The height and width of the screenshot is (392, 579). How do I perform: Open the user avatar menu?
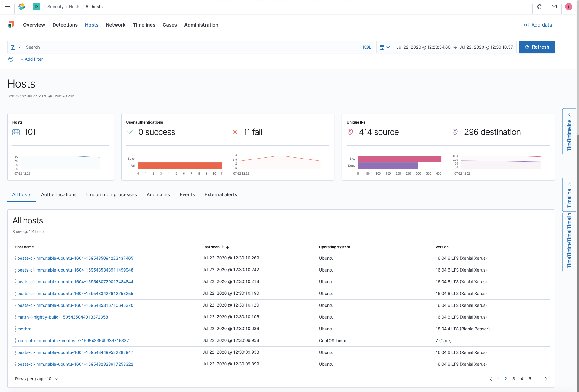[568, 7]
